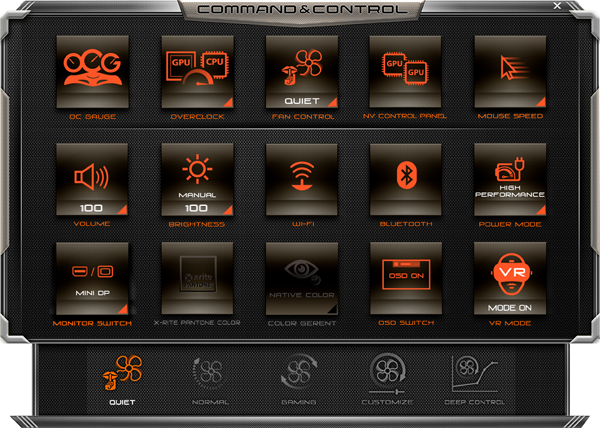Click the Fan Control tile

300,71
